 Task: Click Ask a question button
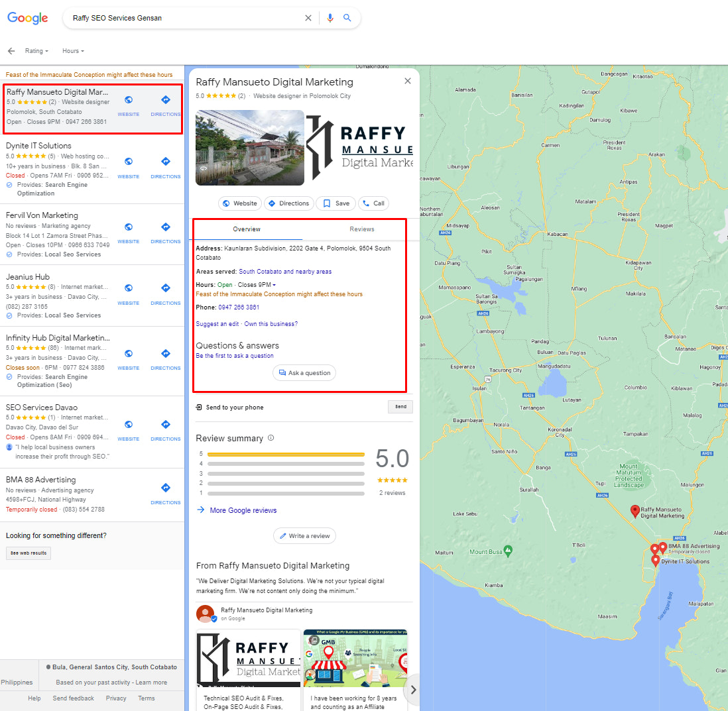point(304,372)
